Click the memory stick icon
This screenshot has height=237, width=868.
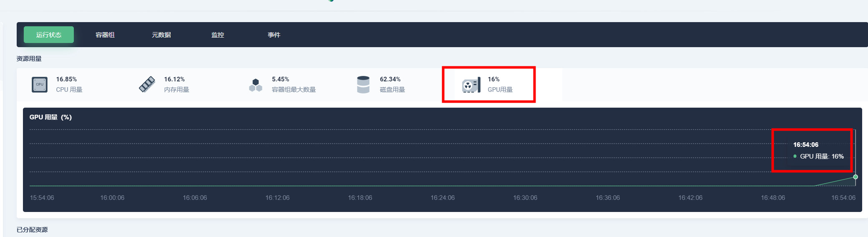pos(147,85)
